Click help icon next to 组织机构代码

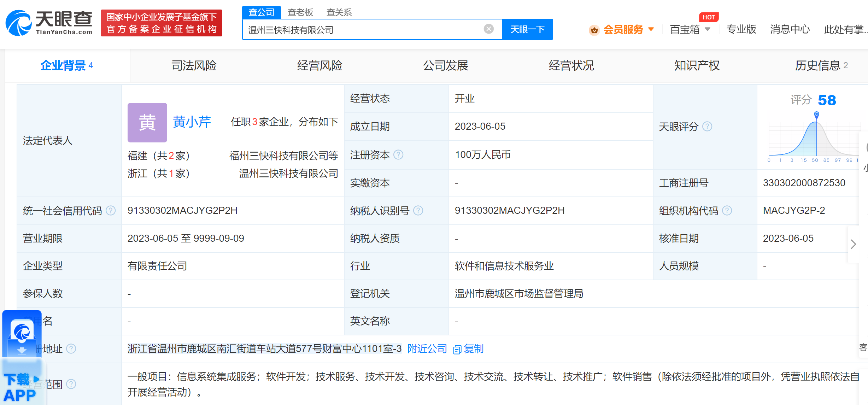click(x=727, y=211)
